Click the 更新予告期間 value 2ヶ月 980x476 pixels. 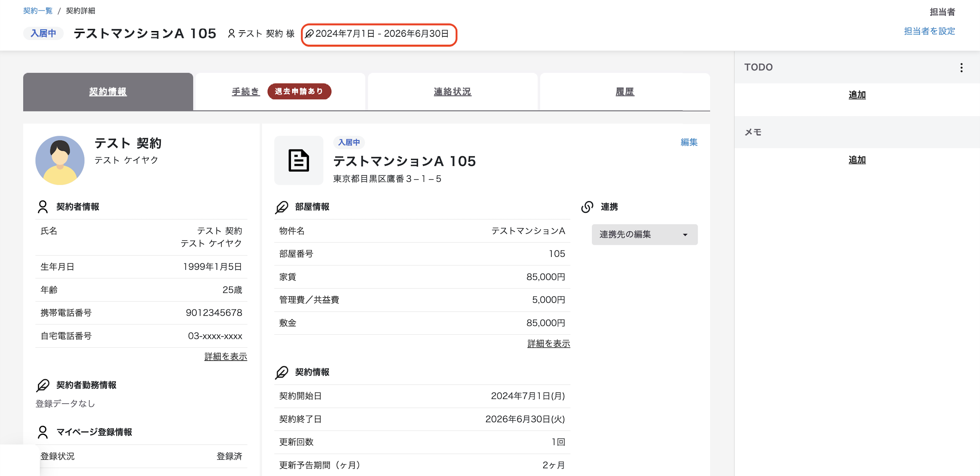554,465
